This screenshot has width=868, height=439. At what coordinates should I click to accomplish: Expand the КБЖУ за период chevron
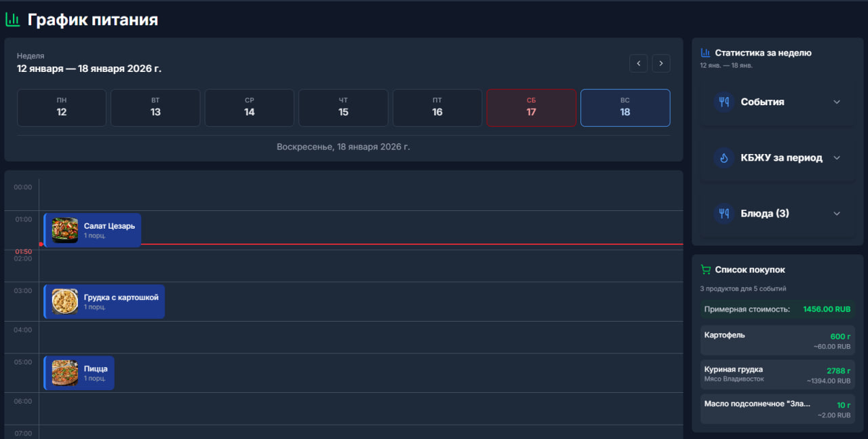click(x=837, y=157)
